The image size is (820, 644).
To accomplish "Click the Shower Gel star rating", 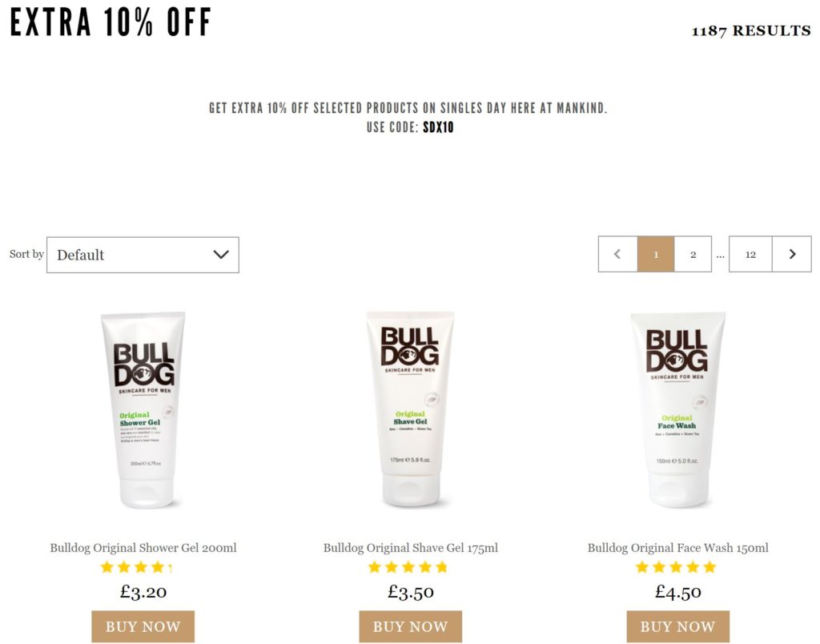I will pos(136,567).
